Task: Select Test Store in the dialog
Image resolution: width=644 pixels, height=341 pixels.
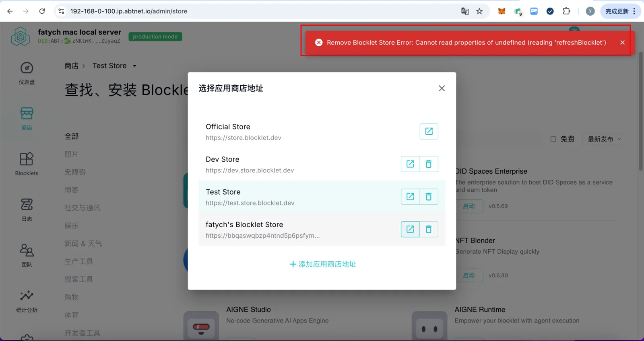Action: [322, 197]
